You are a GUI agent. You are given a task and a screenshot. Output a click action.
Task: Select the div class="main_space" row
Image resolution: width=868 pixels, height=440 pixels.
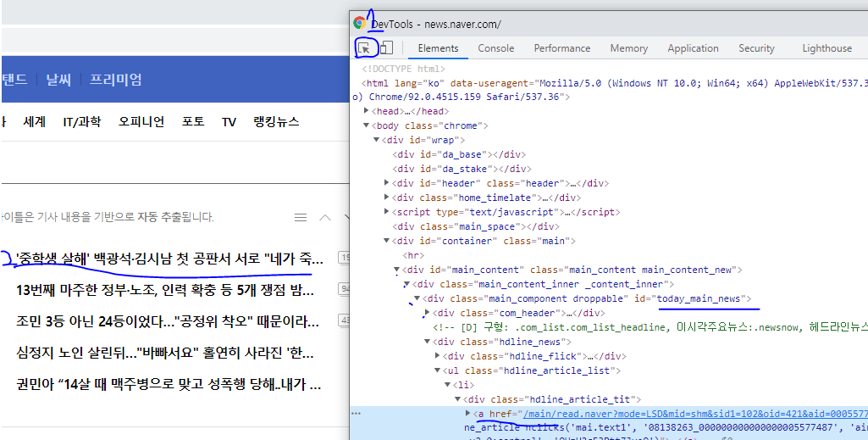pyautogui.click(x=476, y=226)
